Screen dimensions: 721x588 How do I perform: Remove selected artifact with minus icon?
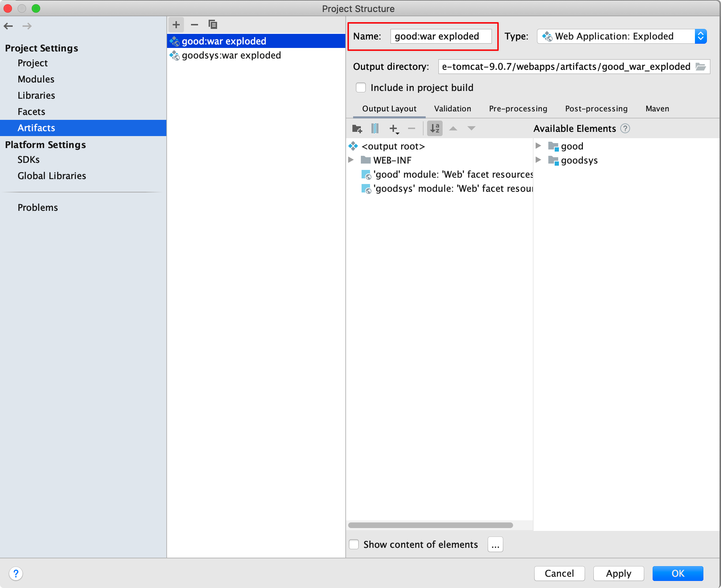coord(195,25)
